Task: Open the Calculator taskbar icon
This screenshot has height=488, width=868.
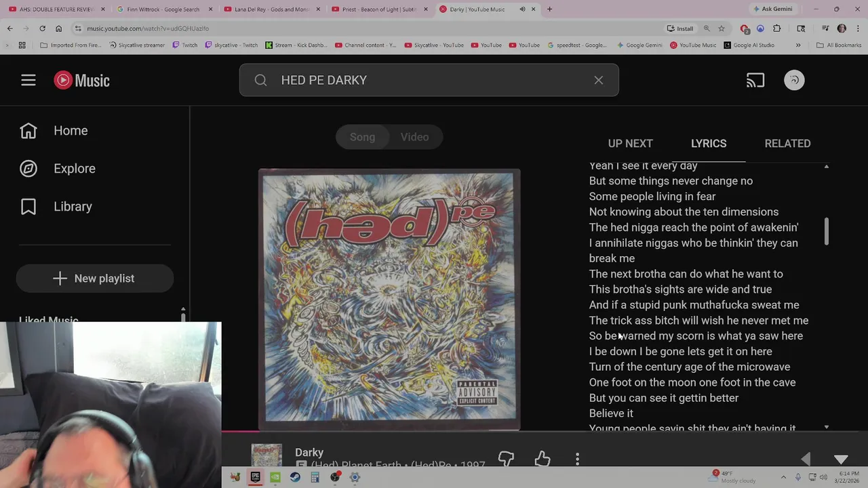Action: click(x=315, y=477)
